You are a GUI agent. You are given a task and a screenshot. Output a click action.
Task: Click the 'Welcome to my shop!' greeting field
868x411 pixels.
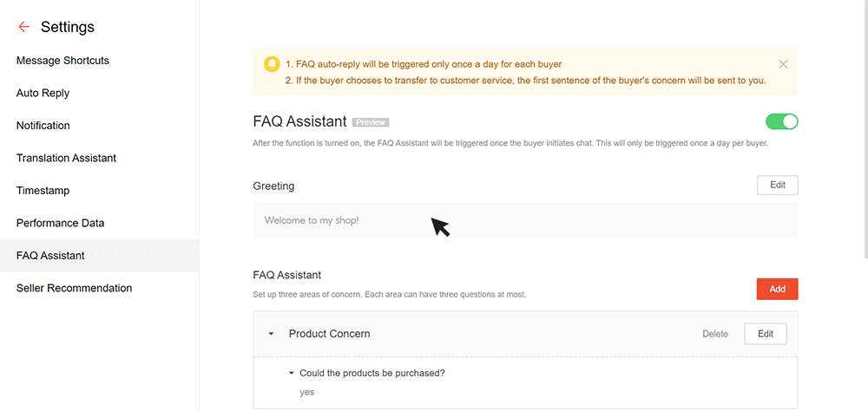(x=525, y=220)
